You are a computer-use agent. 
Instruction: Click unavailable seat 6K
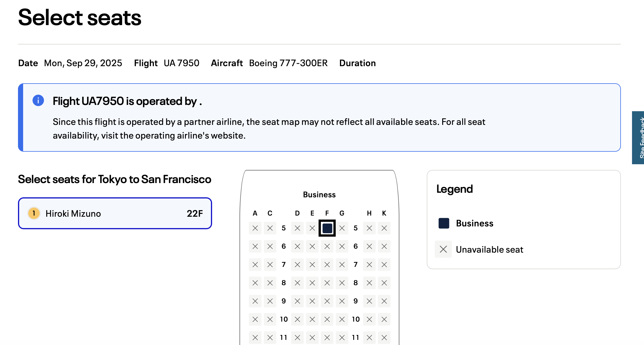click(384, 246)
